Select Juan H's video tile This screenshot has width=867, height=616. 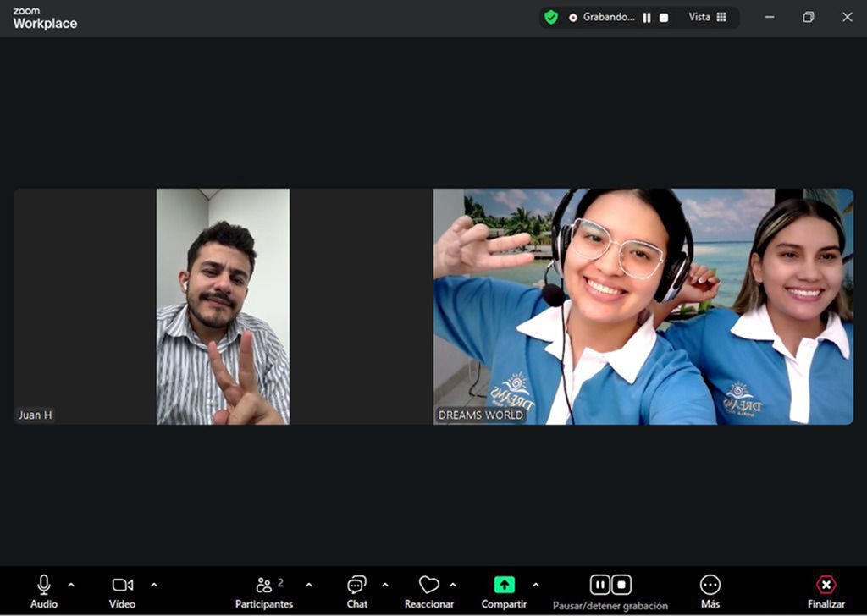[x=223, y=306]
